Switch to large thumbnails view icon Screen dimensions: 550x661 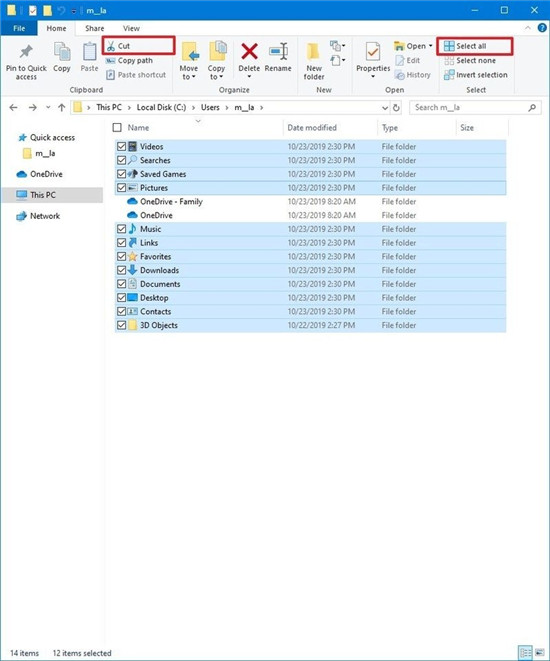539,653
